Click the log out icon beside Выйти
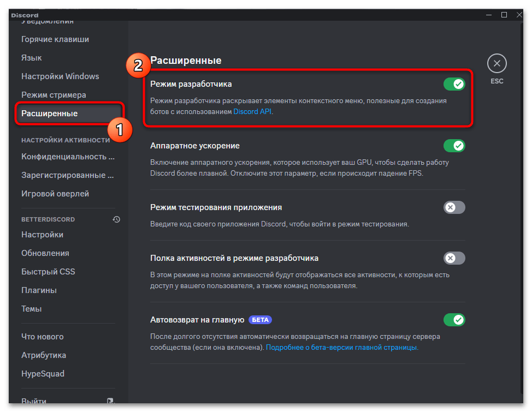 click(x=111, y=401)
